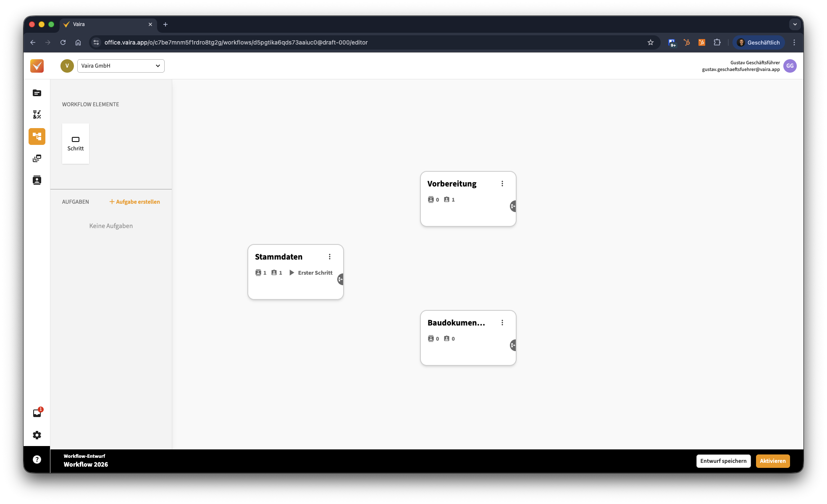Viewport: 827px width, 504px height.
Task: Click the Entwurf speichern button
Action: coord(723,461)
